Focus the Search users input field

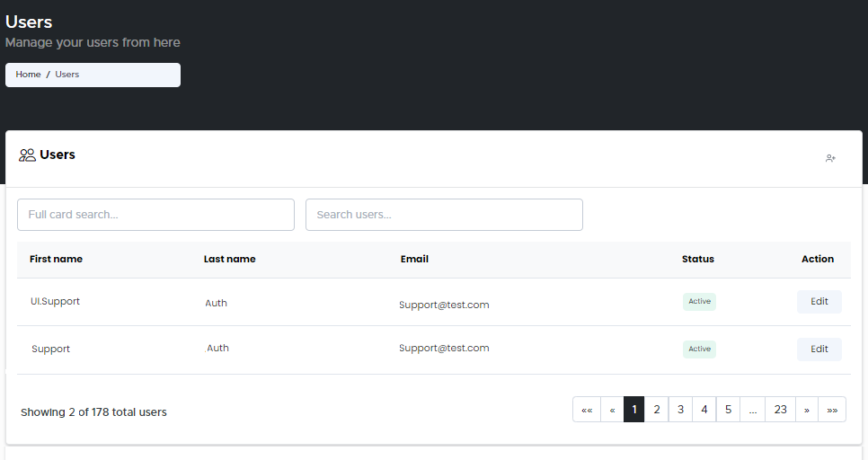click(444, 215)
